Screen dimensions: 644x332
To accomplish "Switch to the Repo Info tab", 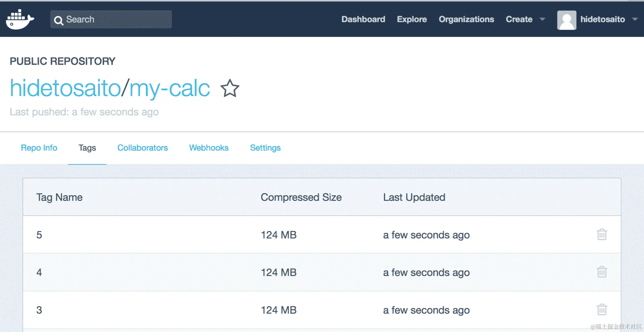I will [x=39, y=148].
